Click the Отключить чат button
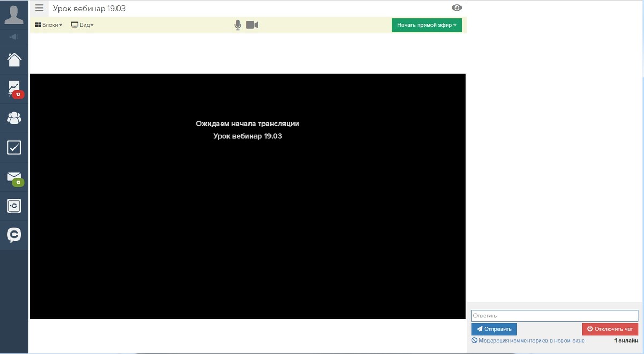The height and width of the screenshot is (354, 644). coord(610,329)
